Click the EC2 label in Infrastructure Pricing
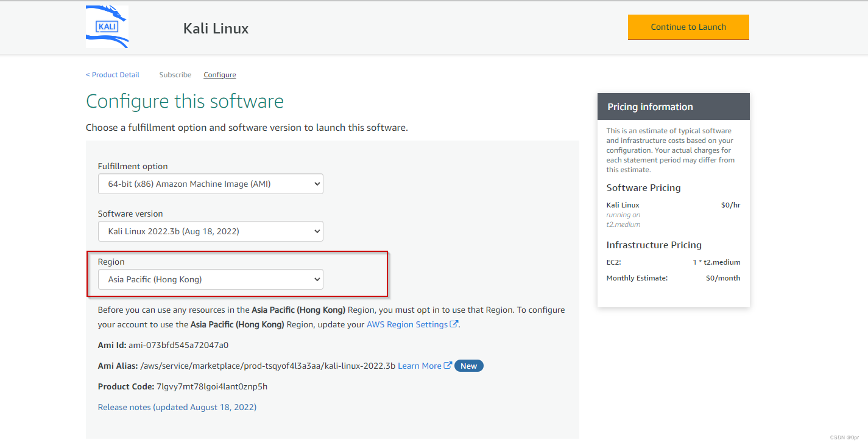 613,262
